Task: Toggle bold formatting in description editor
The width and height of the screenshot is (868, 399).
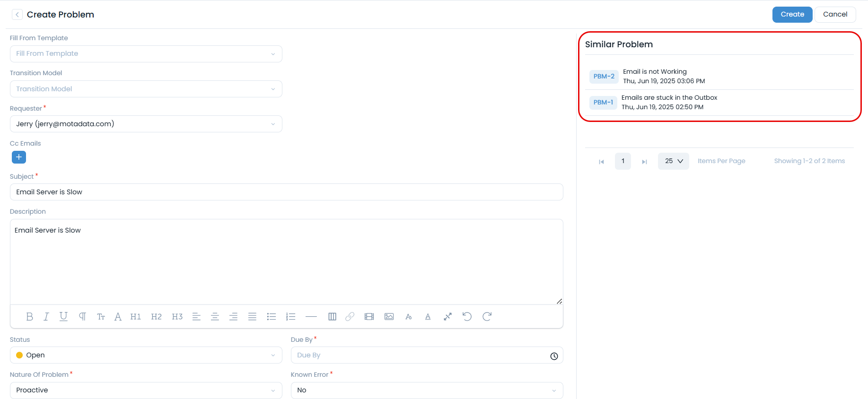Action: click(x=29, y=317)
